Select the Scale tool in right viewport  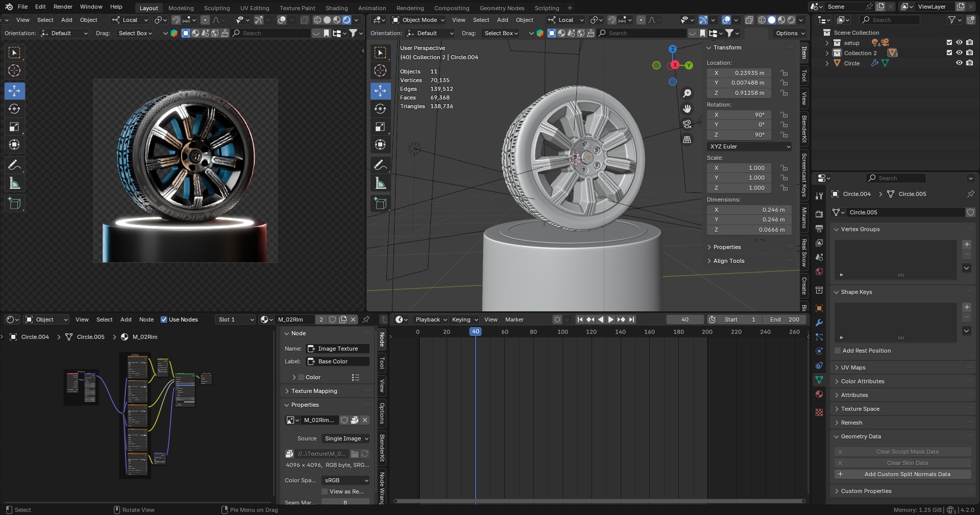[380, 127]
